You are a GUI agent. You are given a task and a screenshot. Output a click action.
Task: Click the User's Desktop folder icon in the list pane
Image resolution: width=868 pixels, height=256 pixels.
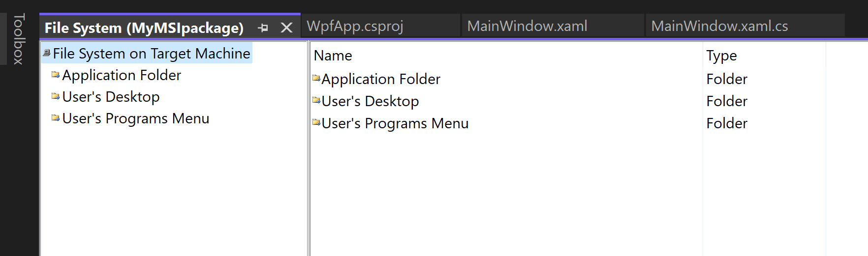click(x=316, y=100)
